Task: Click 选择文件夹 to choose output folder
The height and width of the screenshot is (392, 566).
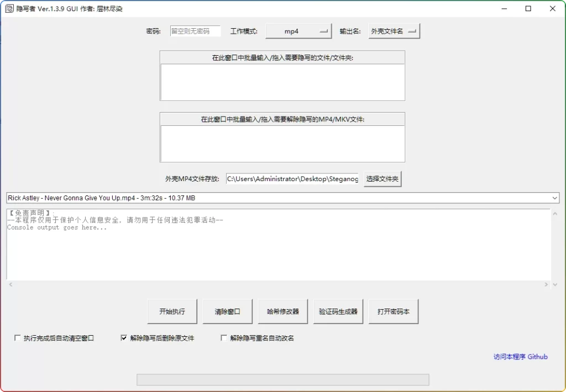Action: (x=382, y=178)
